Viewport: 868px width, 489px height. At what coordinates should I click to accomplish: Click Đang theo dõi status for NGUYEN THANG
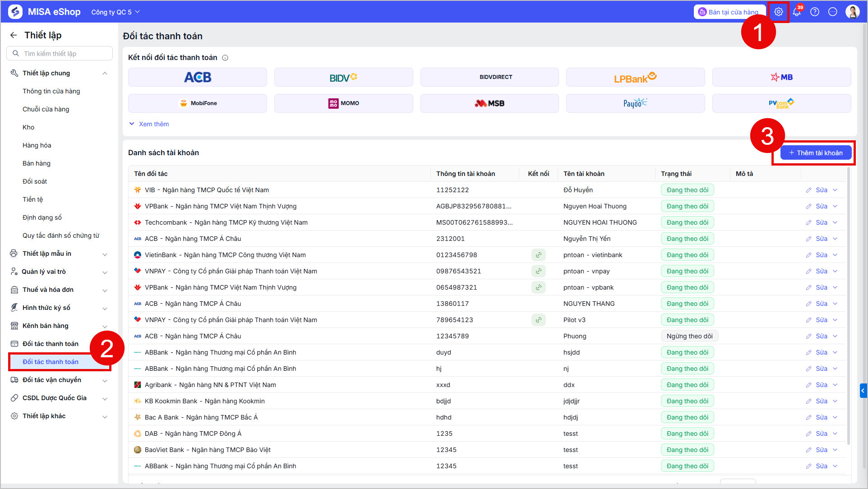[688, 304]
